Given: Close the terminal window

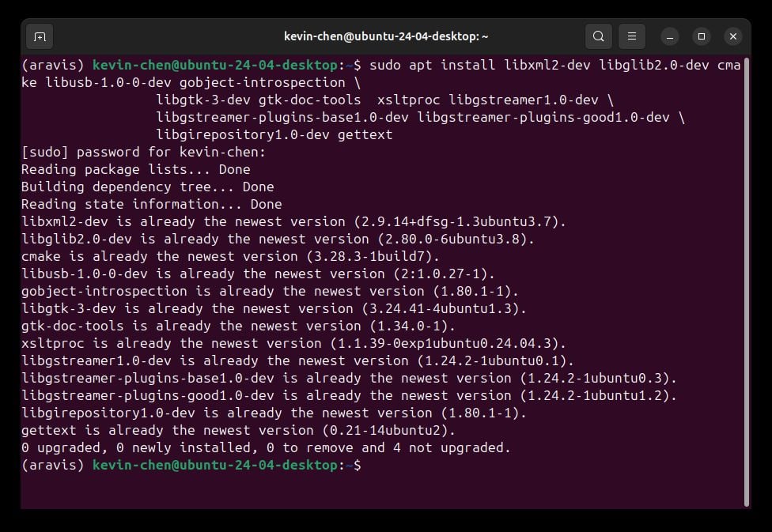Looking at the screenshot, I should point(733,36).
